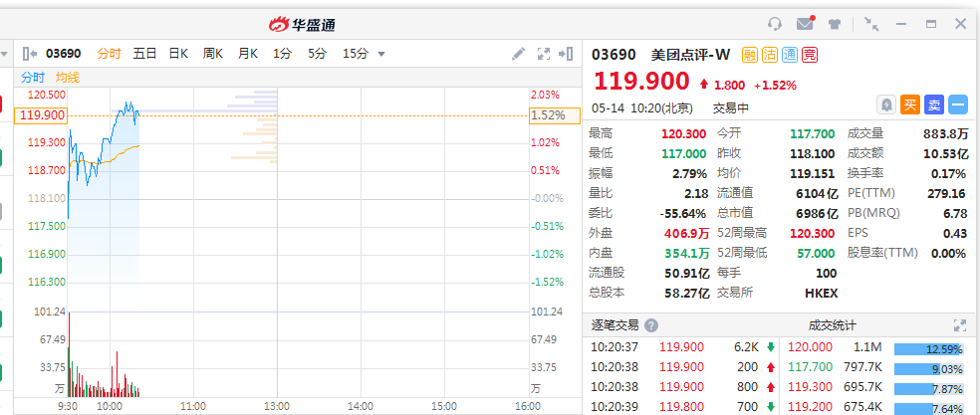
Task: Expand the 成交统计 panel to fullscreen
Action: click(959, 325)
